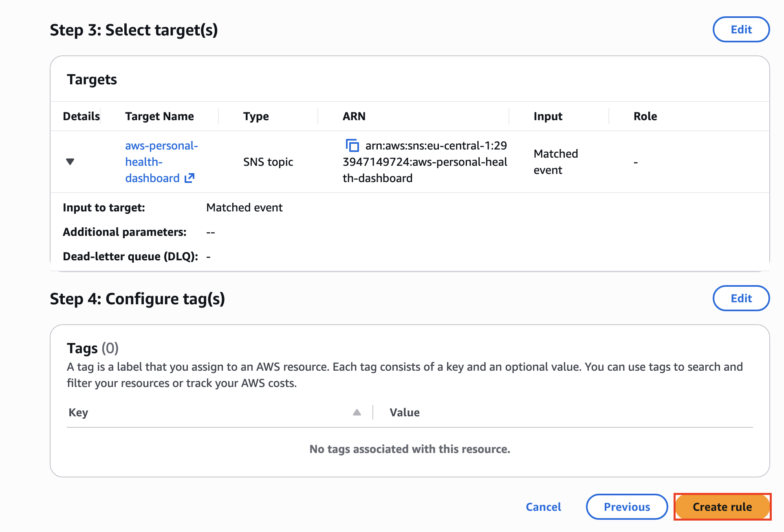The width and height of the screenshot is (784, 532).
Task: Click the Value column header
Action: [x=404, y=412]
